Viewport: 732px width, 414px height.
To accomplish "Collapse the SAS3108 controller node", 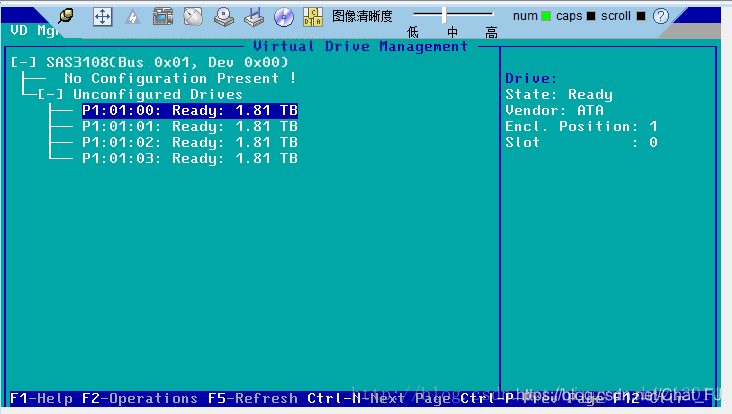I will [23, 62].
